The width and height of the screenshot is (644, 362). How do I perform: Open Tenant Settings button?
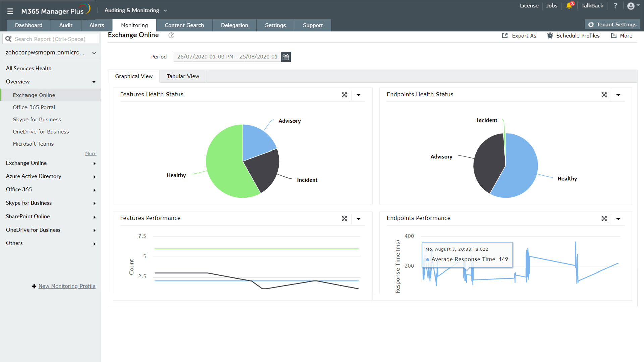coord(612,25)
